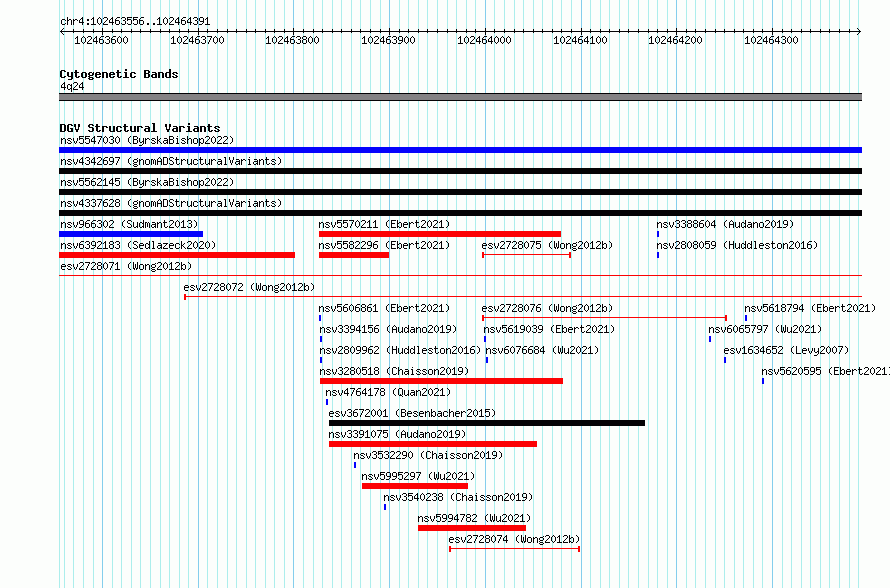The width and height of the screenshot is (890, 588).
Task: Click nsv5562145 (ByrskaBishop2022) label
Action: (147, 182)
